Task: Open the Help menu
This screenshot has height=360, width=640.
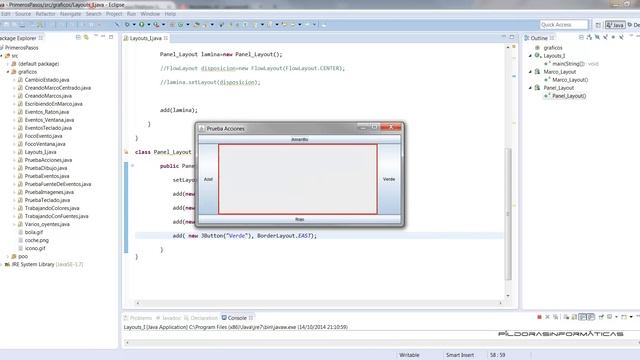Action: (170, 14)
